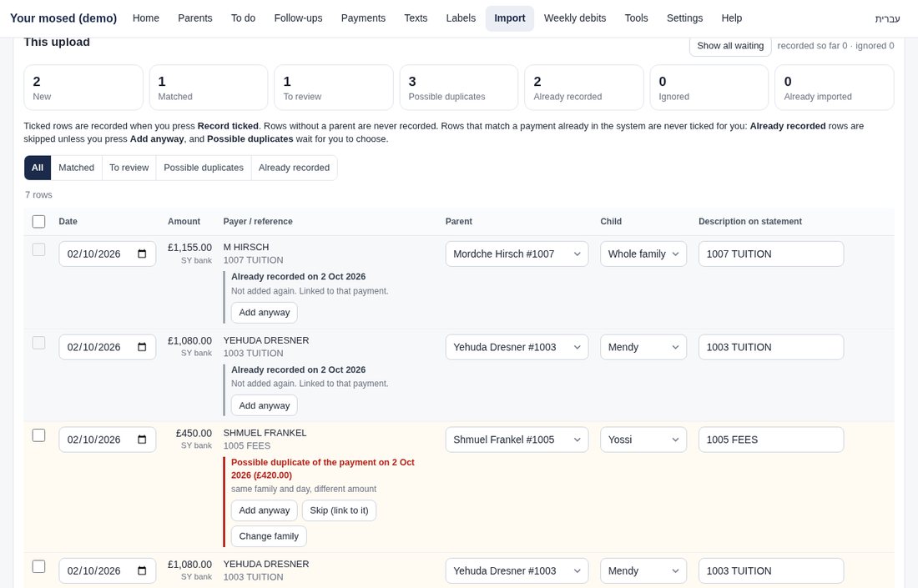Click the Change family button
918x588 pixels.
269,536
